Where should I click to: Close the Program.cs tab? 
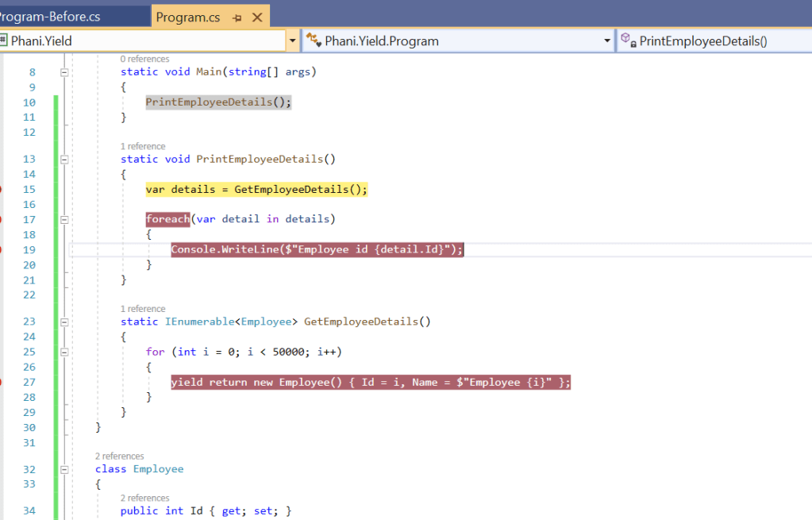[x=257, y=17]
